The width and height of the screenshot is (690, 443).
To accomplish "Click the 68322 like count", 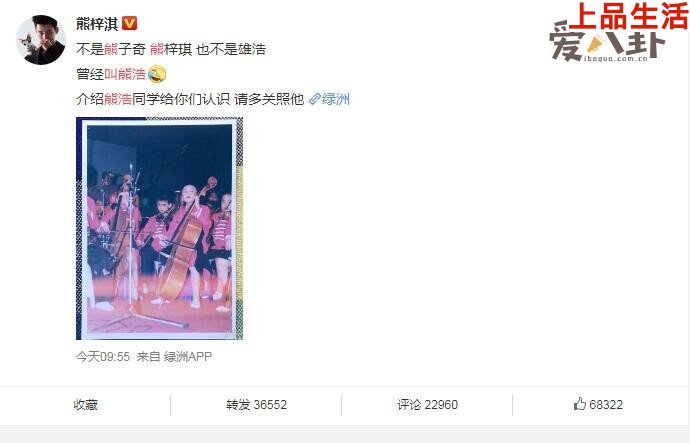I will 606,405.
